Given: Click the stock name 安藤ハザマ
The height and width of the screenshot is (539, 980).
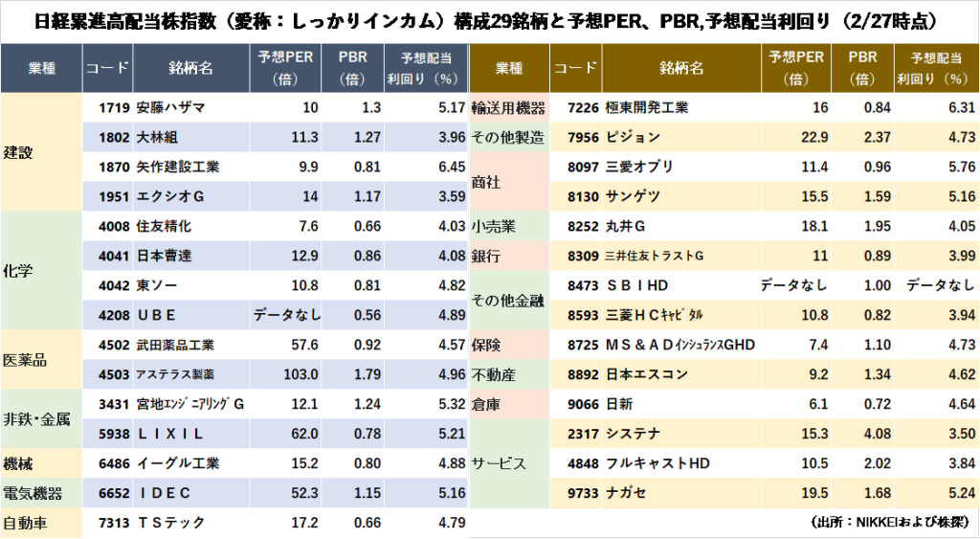Looking at the screenshot, I should [170, 107].
